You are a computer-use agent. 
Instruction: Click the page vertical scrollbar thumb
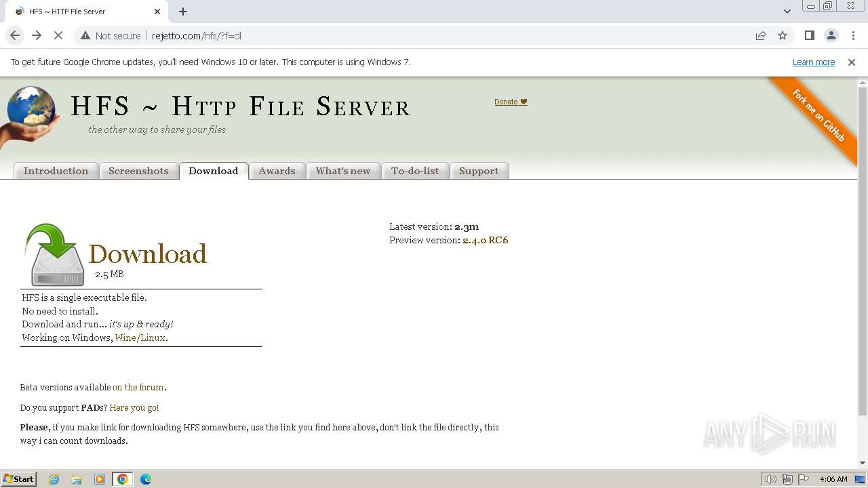[x=863, y=251]
